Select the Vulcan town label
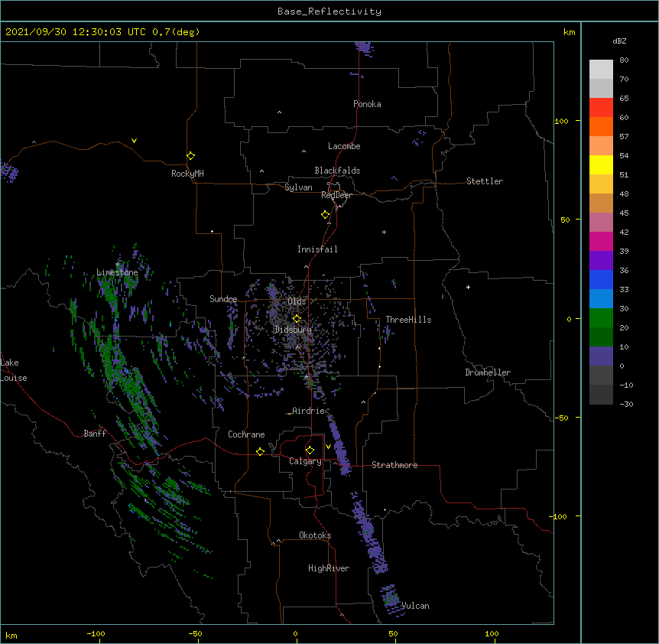 tap(415, 606)
